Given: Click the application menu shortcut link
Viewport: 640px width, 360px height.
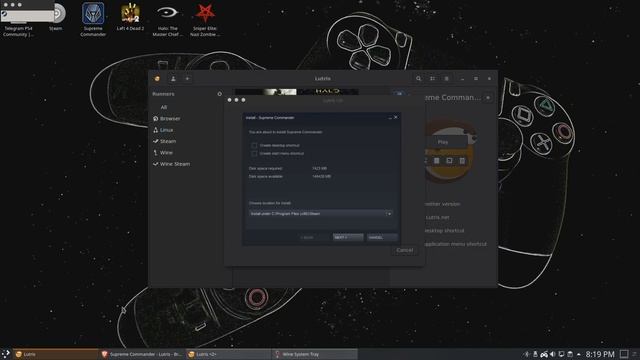Looking at the screenshot, I should click(455, 244).
